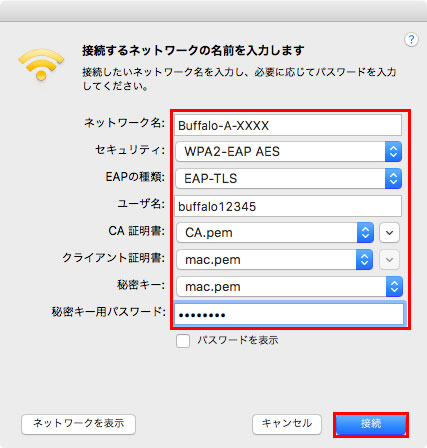Click the ネットワークを表示 button
The height and width of the screenshot is (448, 427).
[78, 424]
